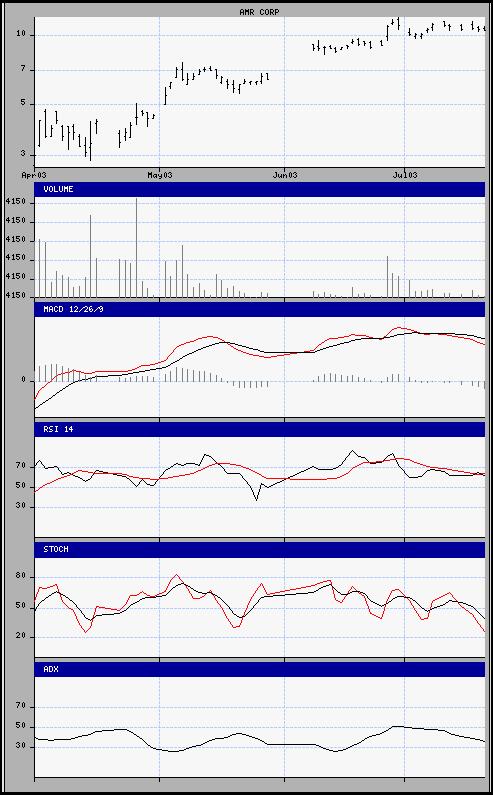The height and width of the screenshot is (795, 493).
Task: Select the VOLUME panel header
Action: 260,190
